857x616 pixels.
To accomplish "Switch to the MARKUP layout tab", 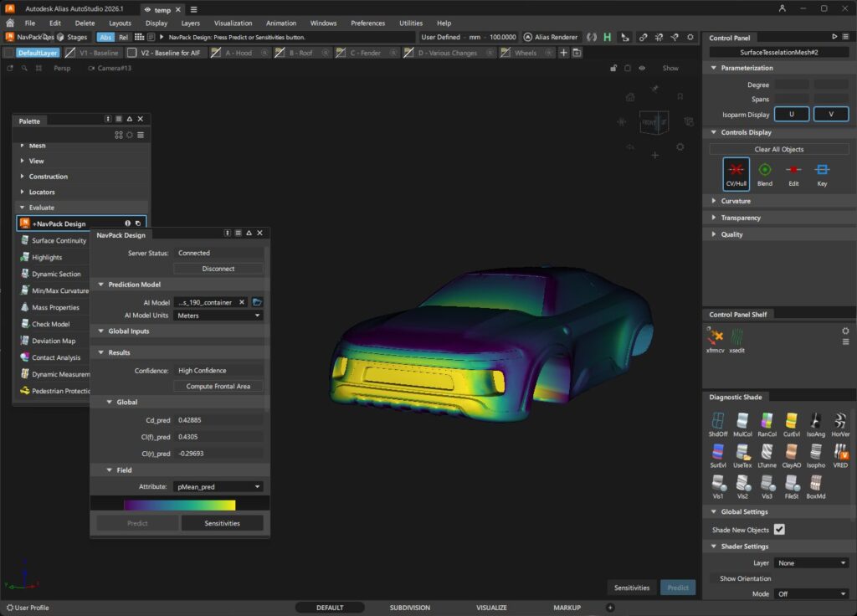I will [567, 608].
